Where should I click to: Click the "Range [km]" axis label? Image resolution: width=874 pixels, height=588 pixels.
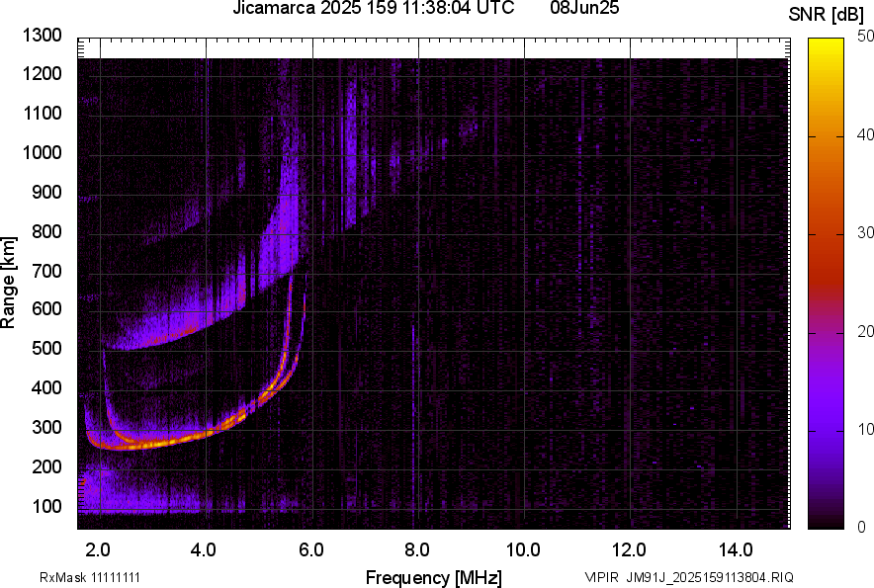click(8, 283)
